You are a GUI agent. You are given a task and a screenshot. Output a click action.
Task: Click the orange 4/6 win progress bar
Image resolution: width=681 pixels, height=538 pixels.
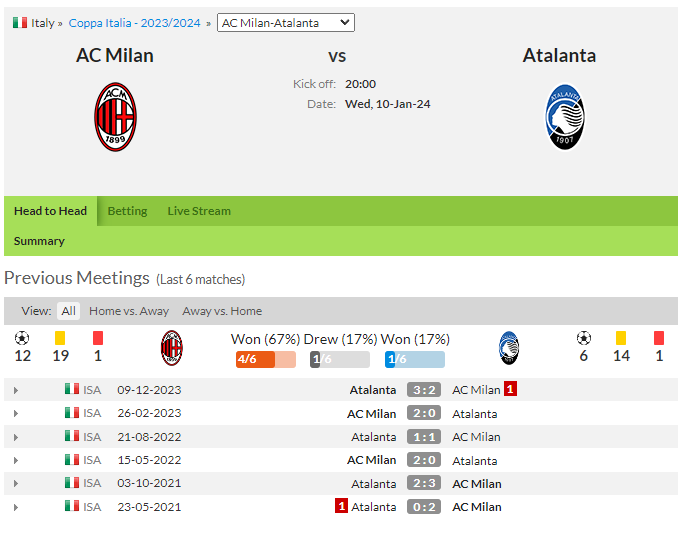coord(266,359)
